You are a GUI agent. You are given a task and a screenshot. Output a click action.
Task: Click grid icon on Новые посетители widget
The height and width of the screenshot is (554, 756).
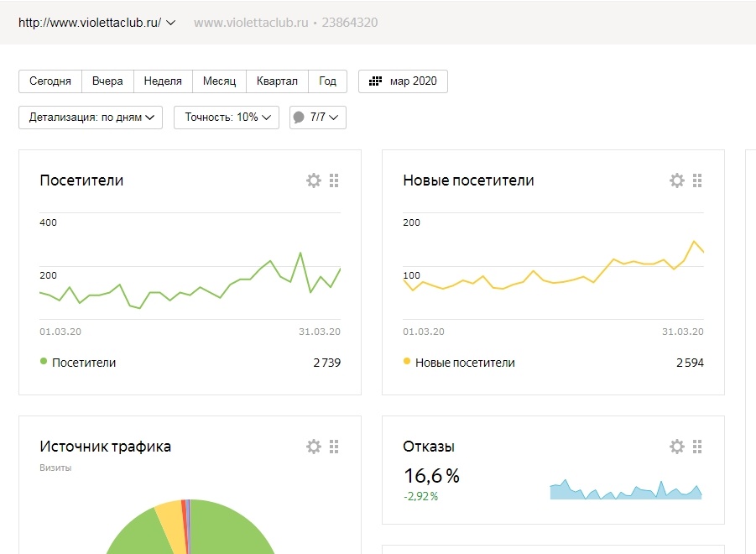[x=697, y=180]
